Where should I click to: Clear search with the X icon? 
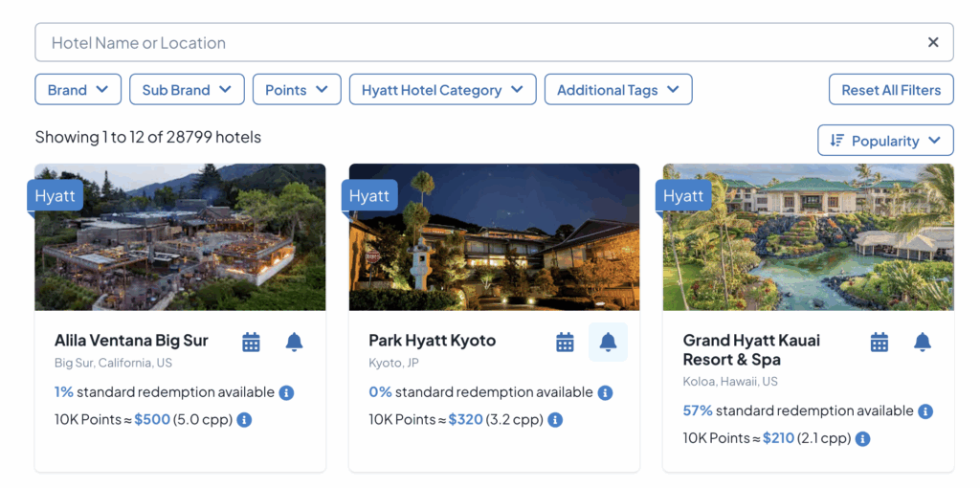click(933, 42)
